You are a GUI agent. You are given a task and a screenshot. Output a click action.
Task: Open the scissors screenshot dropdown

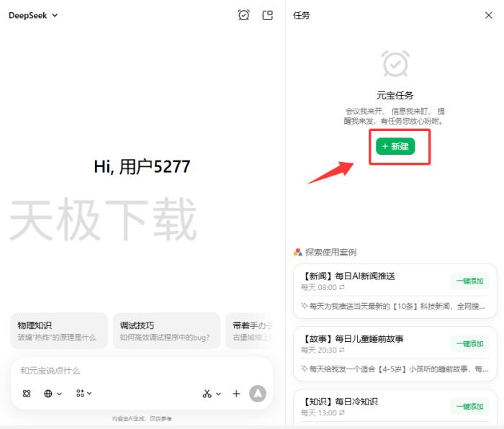point(211,394)
